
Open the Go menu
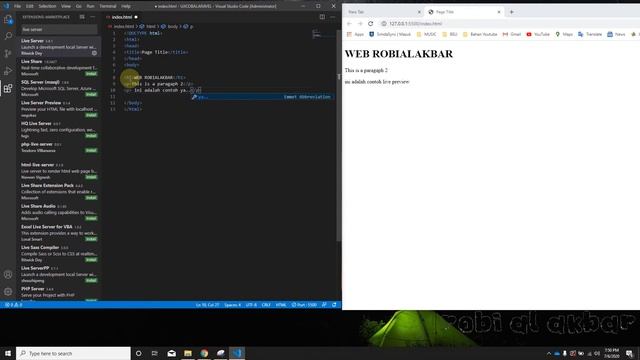79,6
